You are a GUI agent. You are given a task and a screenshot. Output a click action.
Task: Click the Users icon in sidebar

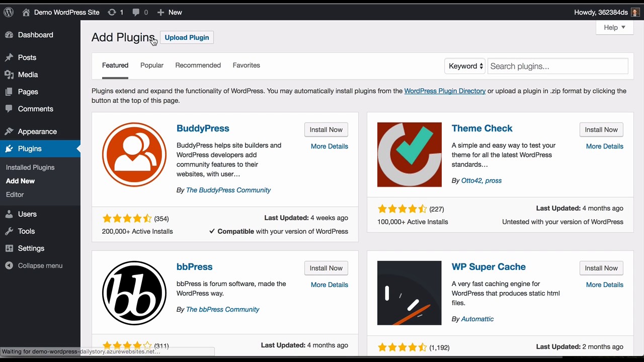[9, 214]
